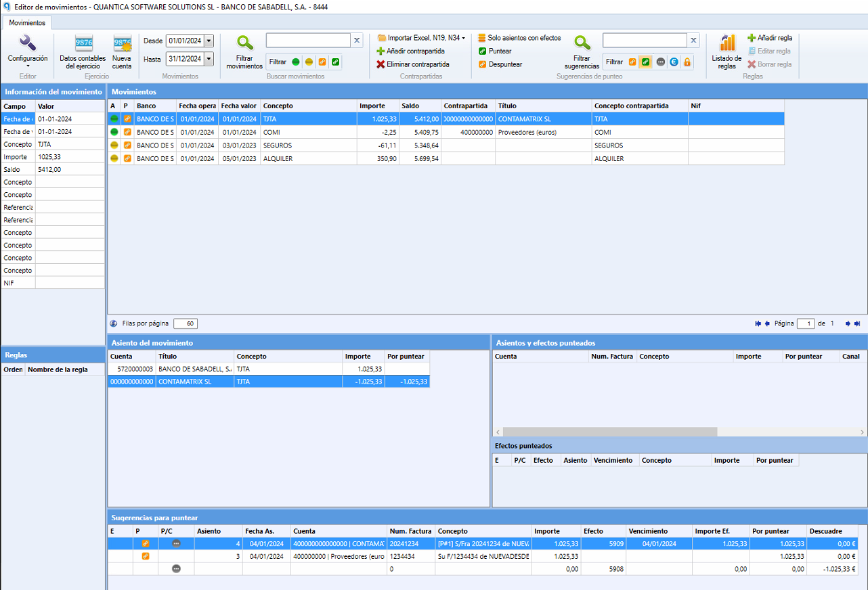The width and height of the screenshot is (868, 590).
Task: Toggle the orange link movement filter
Action: click(x=322, y=62)
